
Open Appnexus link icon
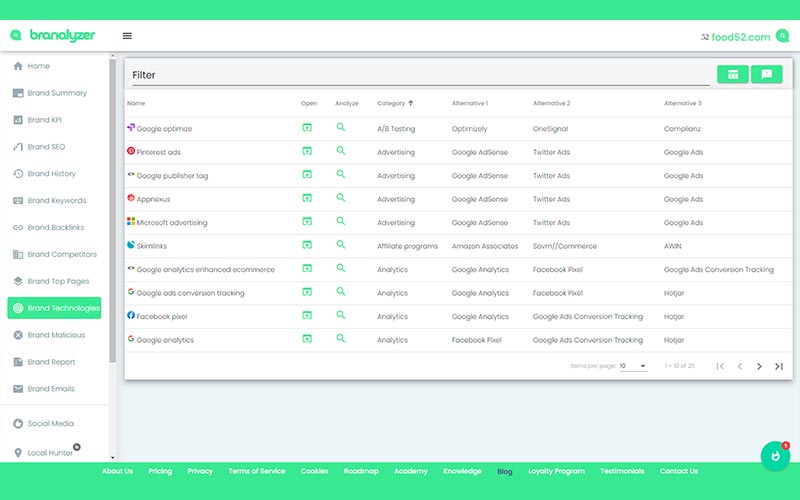307,198
